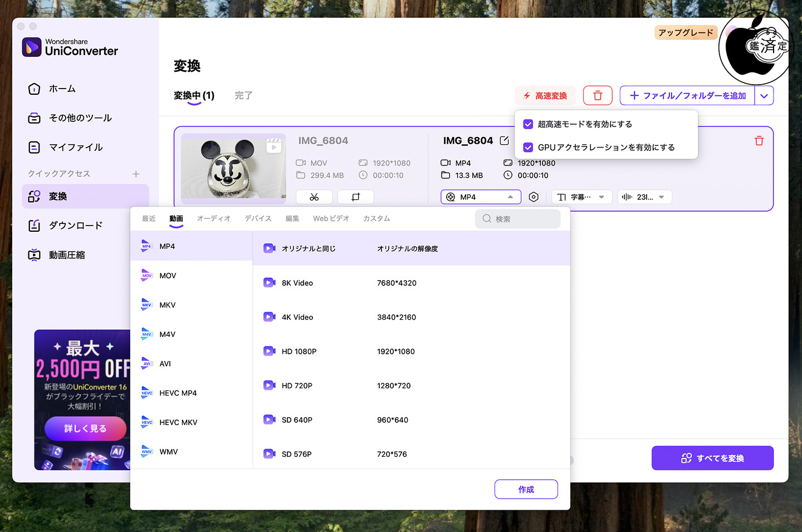The width and height of the screenshot is (802, 532).
Task: Click the 作成 create button
Action: pyautogui.click(x=526, y=489)
